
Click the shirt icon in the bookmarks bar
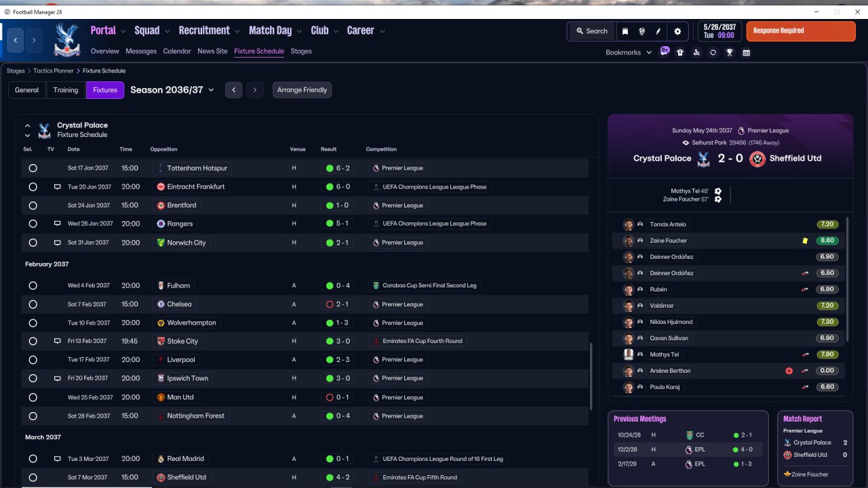pos(680,52)
